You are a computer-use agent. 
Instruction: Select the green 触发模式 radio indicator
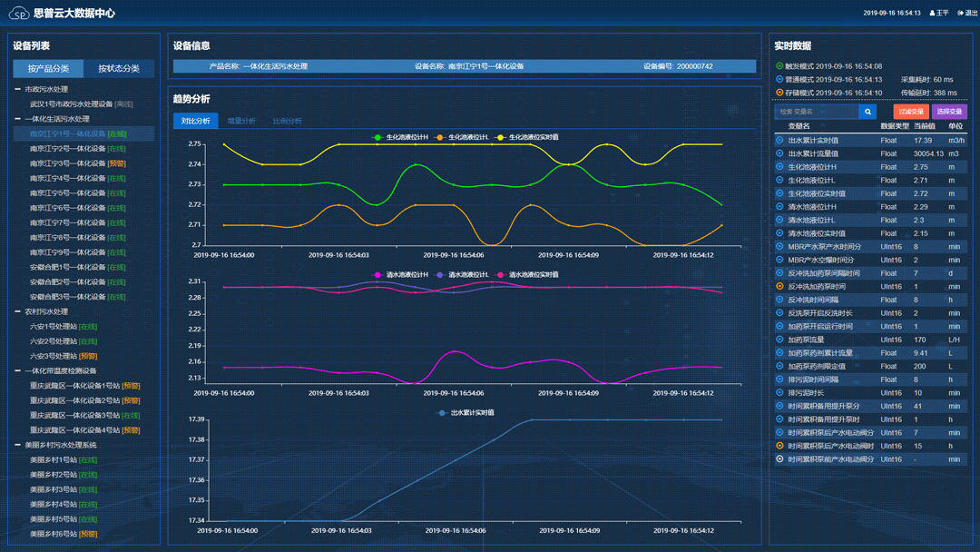pyautogui.click(x=779, y=66)
